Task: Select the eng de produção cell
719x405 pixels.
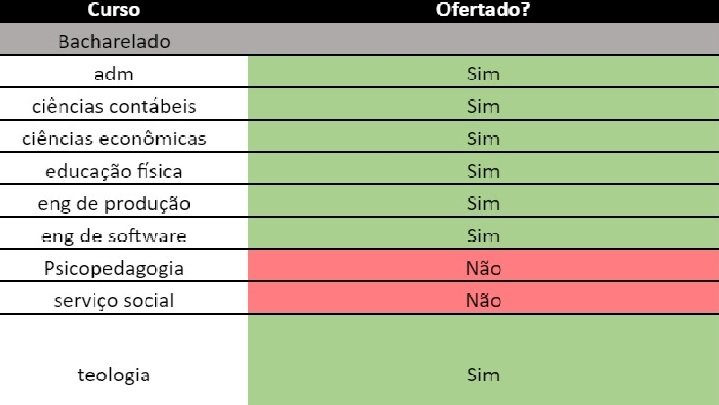Action: click(124, 201)
